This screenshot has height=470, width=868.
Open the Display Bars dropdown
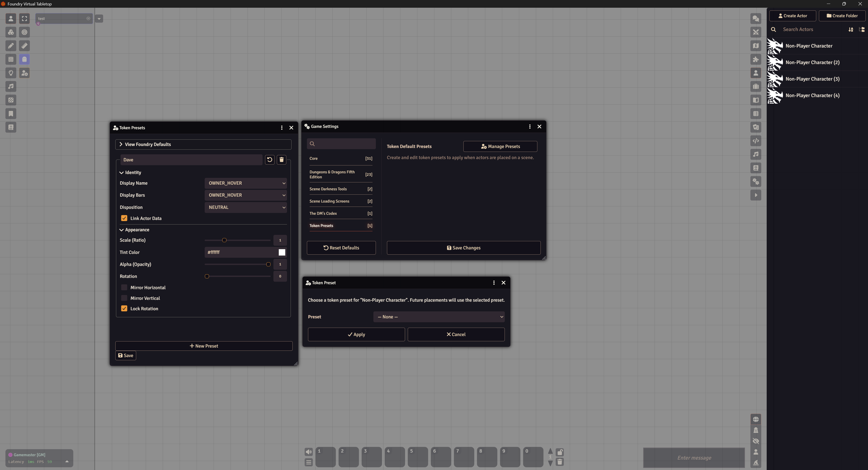point(245,195)
